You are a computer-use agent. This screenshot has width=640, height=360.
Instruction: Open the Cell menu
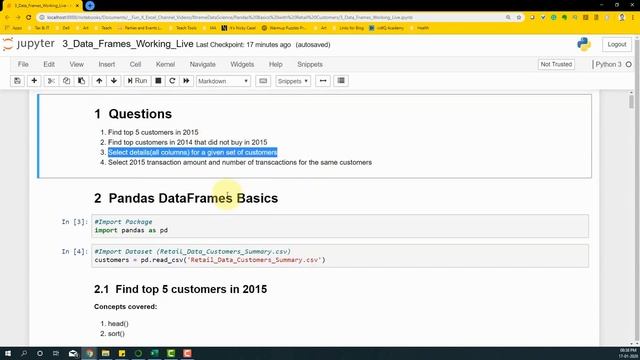point(135,64)
